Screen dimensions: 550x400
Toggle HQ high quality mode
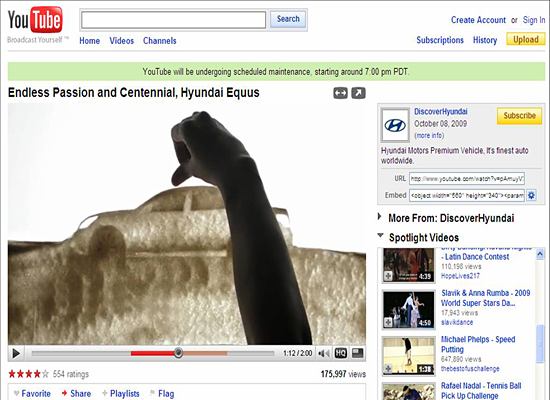point(341,353)
